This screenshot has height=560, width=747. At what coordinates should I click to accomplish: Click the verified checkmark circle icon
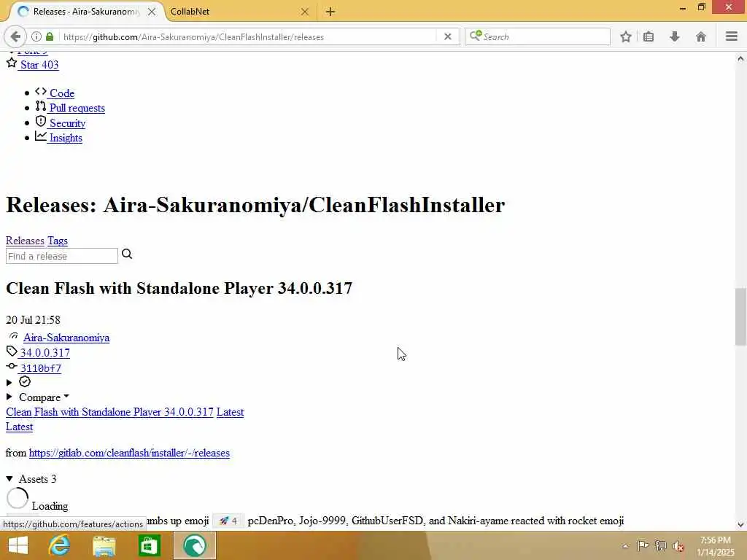(25, 381)
